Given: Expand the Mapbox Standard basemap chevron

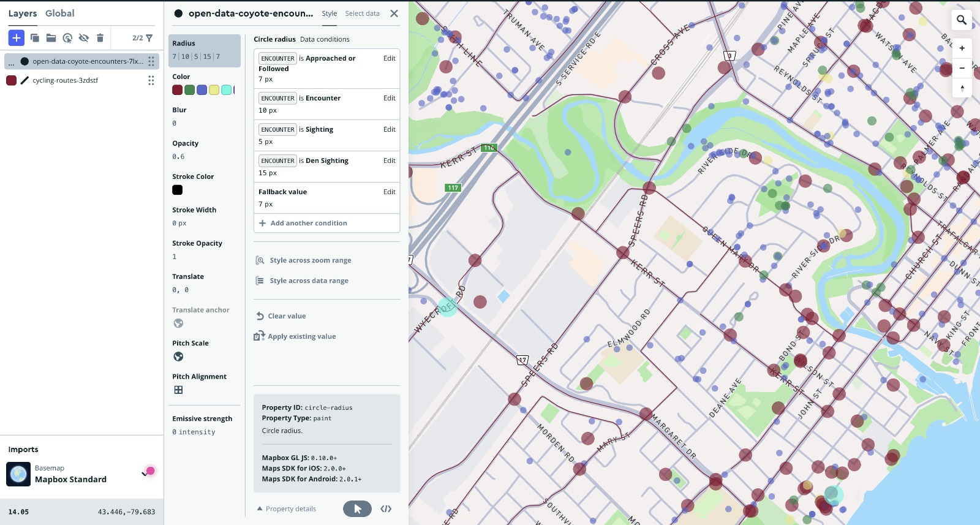Looking at the screenshot, I should (145, 474).
